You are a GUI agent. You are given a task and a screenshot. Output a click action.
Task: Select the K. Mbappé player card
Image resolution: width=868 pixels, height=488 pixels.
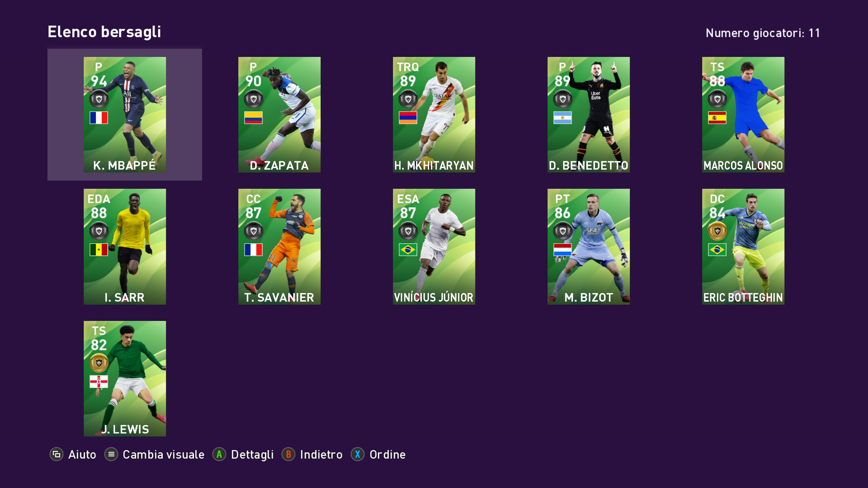point(125,115)
